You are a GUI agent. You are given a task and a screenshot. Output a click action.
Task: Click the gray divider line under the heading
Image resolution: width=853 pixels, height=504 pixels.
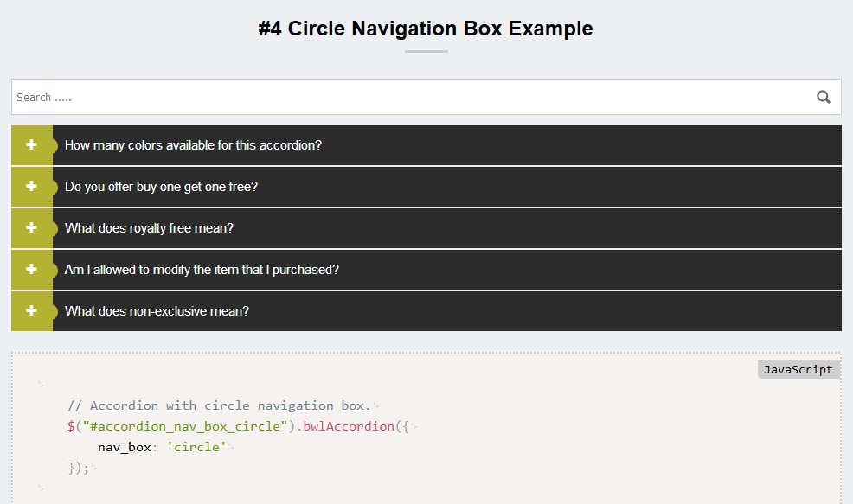tap(426, 52)
